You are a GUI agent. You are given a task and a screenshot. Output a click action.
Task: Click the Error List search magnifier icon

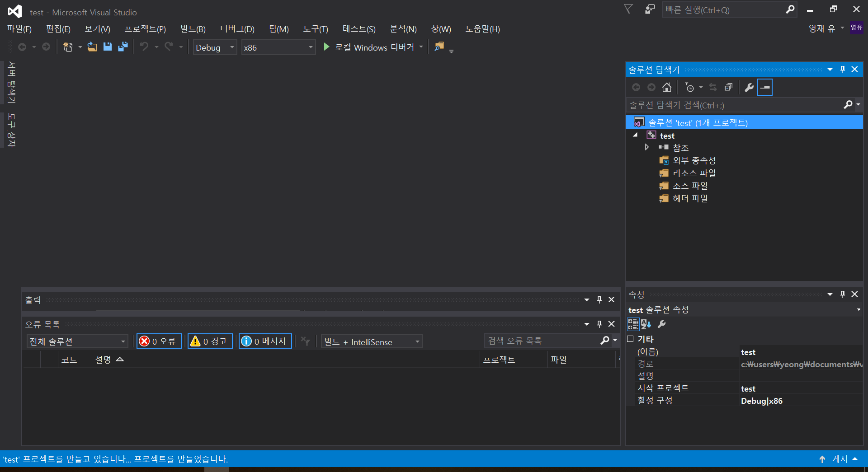tap(605, 341)
